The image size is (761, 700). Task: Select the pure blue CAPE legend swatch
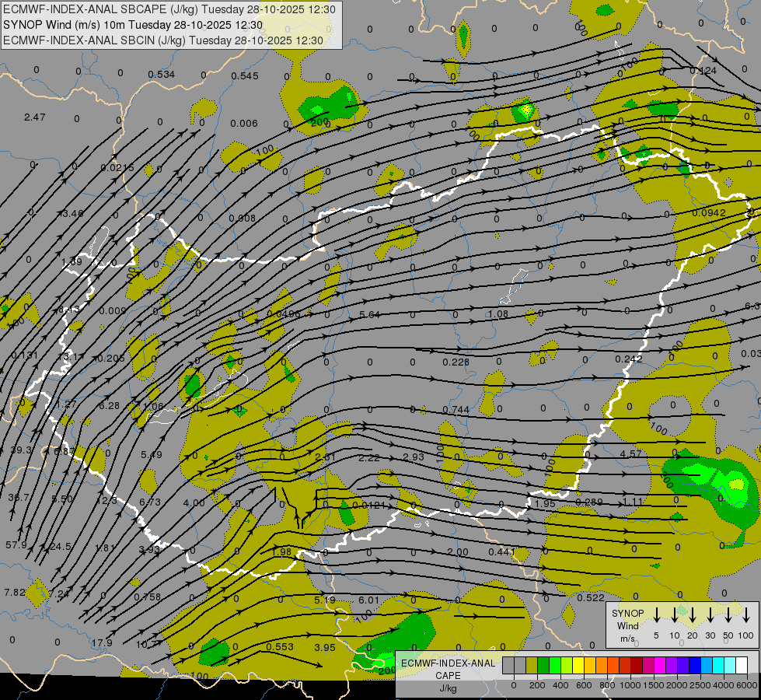click(x=695, y=665)
